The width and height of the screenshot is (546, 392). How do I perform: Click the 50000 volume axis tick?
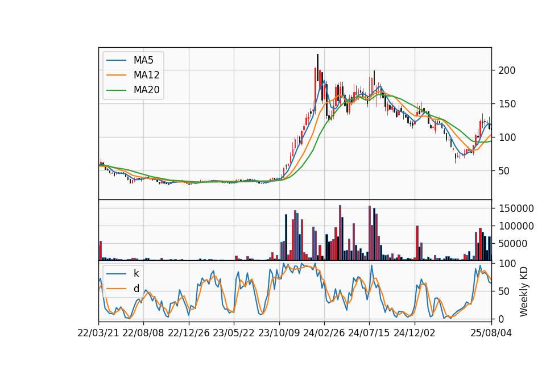click(x=513, y=244)
